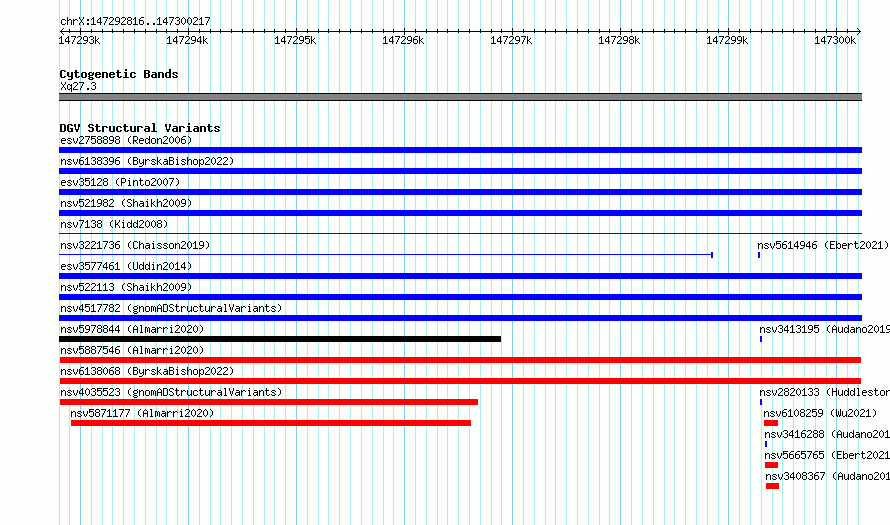Open nsv6138068 (ByrskaBishop2022) variant label
Viewport: 890px width, 525px height.
147,371
